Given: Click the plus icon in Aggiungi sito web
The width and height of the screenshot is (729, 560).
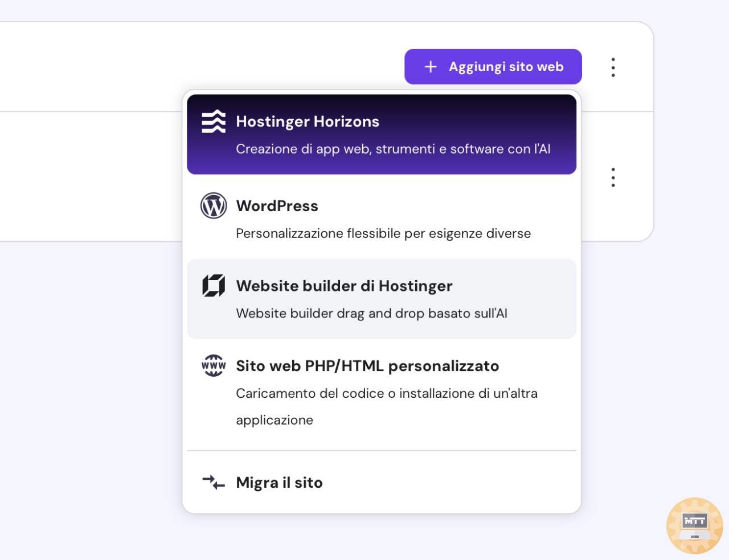Looking at the screenshot, I should pyautogui.click(x=431, y=67).
